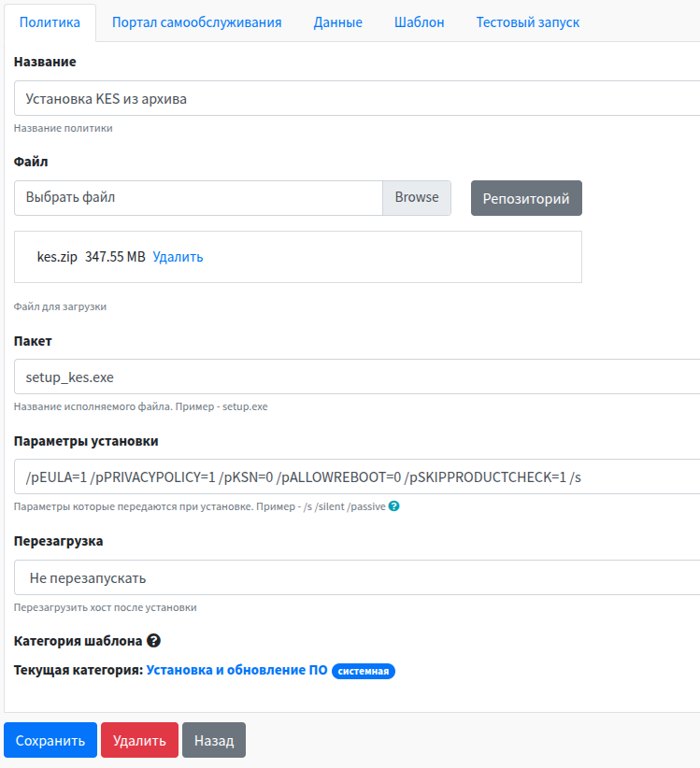700x768 pixels.
Task: Open the Репозиторий file repository
Action: [526, 199]
